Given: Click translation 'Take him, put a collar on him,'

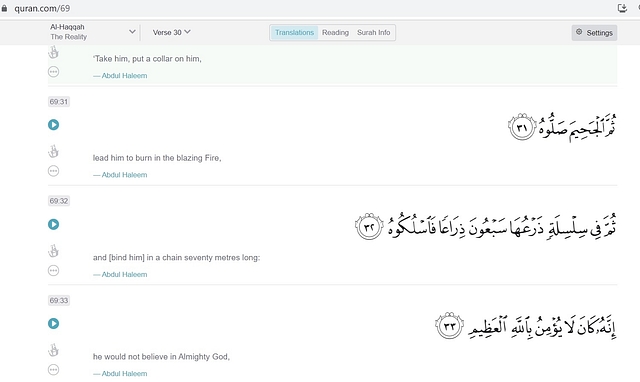Looking at the screenshot, I should (x=147, y=59).
